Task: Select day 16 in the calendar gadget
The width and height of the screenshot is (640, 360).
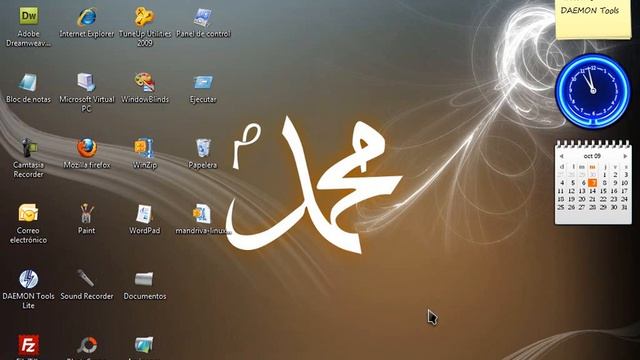Action: [x=614, y=191]
